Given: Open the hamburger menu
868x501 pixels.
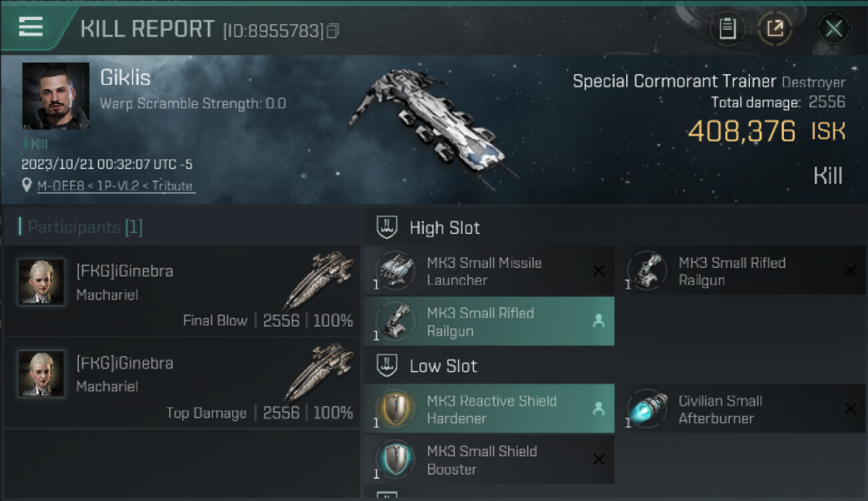Looking at the screenshot, I should coord(31,27).
